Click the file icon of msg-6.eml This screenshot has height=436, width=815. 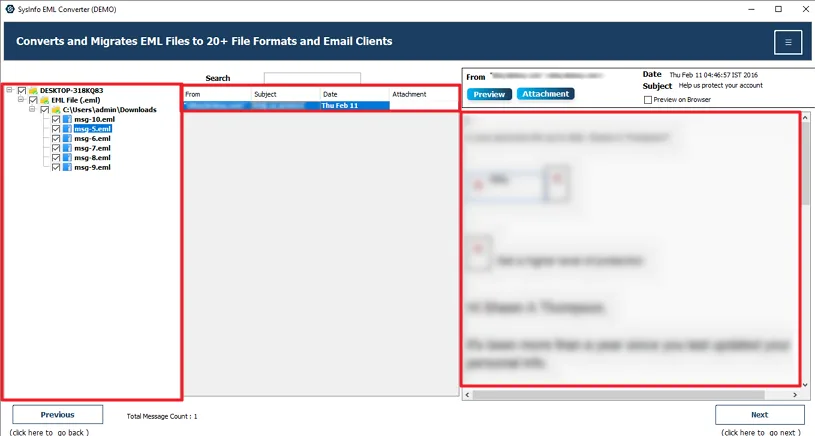pyautogui.click(x=67, y=138)
